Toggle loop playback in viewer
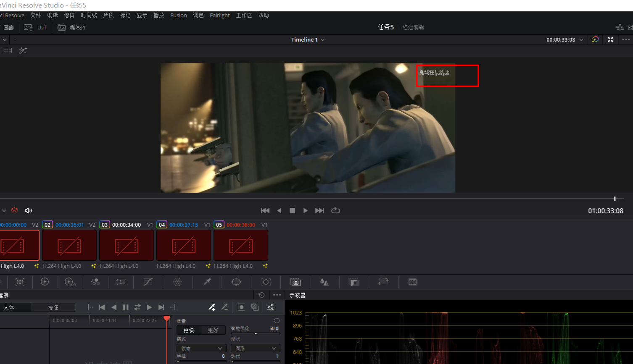 tap(335, 210)
